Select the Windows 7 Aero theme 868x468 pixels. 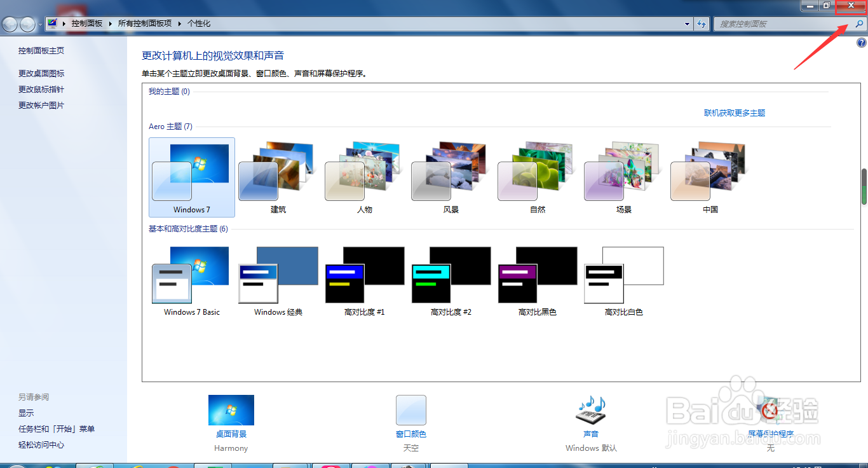(x=192, y=177)
